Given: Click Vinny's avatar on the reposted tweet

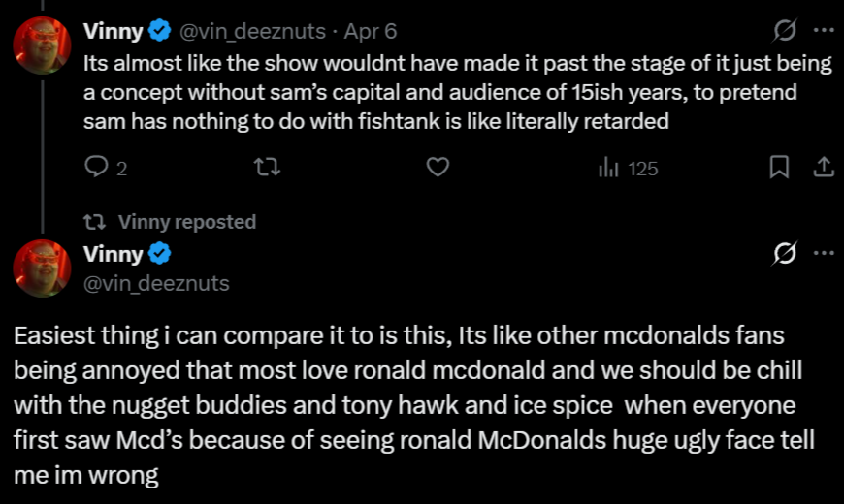Looking at the screenshot, I should (x=42, y=268).
